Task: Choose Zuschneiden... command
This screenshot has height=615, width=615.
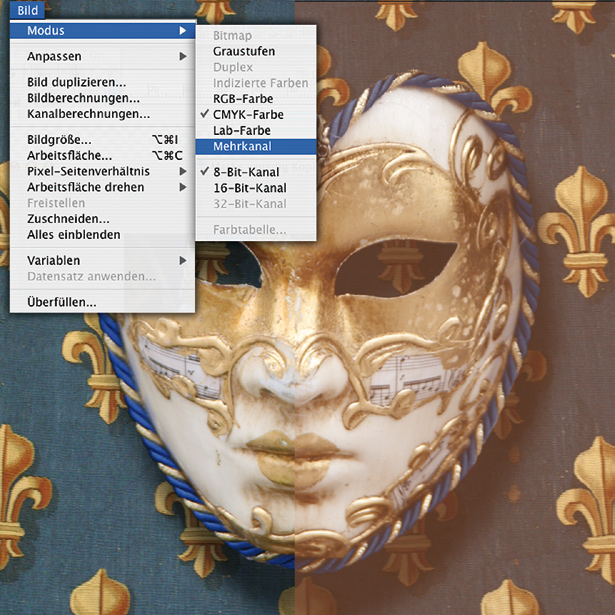Action: point(102,219)
